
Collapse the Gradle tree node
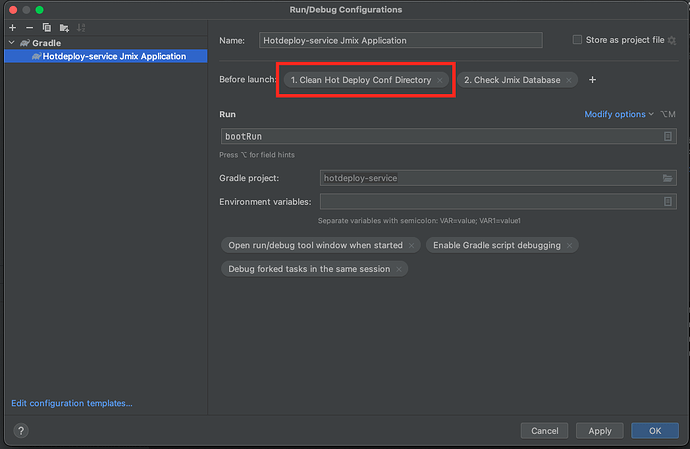coord(12,43)
